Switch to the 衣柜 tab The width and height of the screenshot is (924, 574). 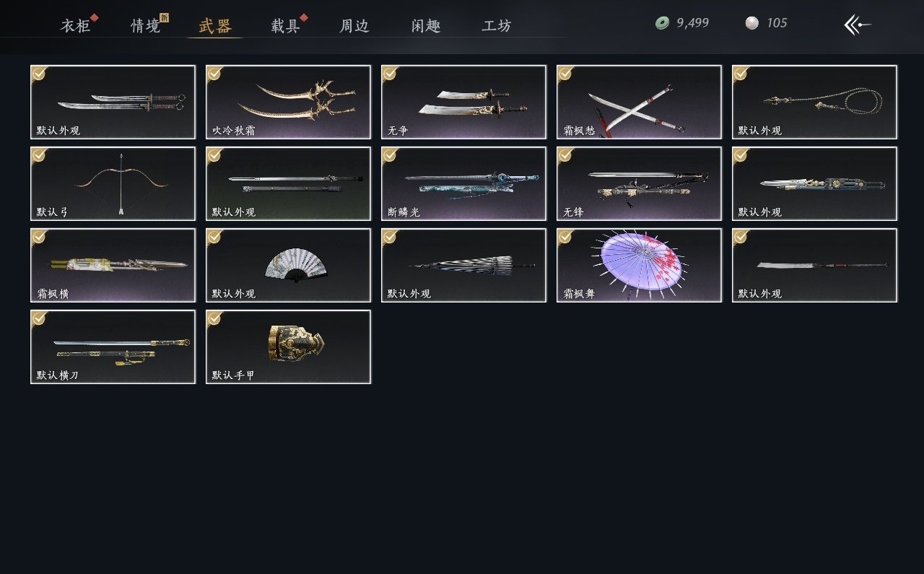coord(75,26)
